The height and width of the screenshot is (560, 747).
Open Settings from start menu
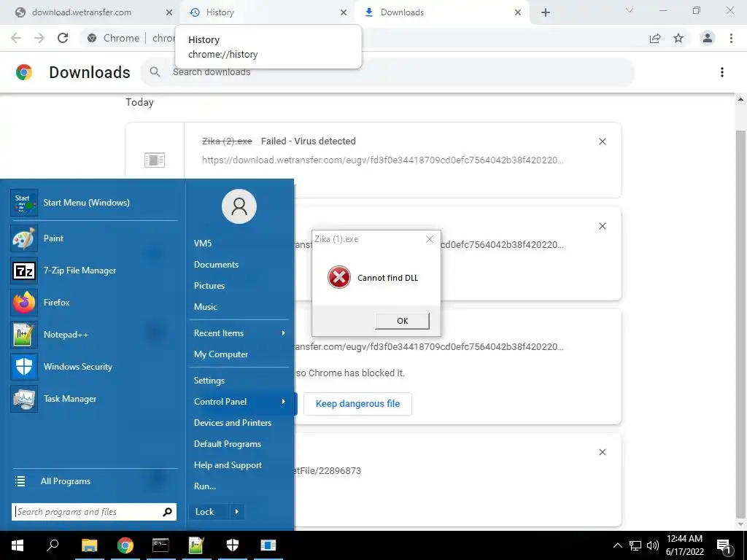209,381
